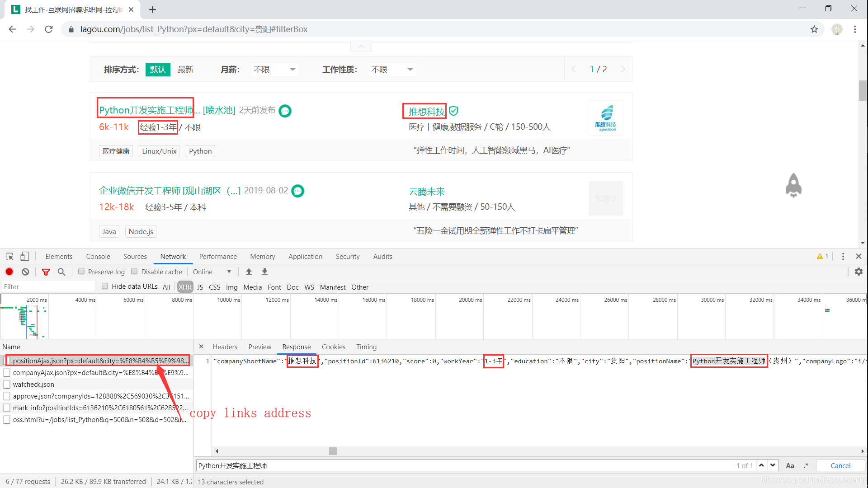
Task: Filter requests by JS type
Action: point(200,287)
